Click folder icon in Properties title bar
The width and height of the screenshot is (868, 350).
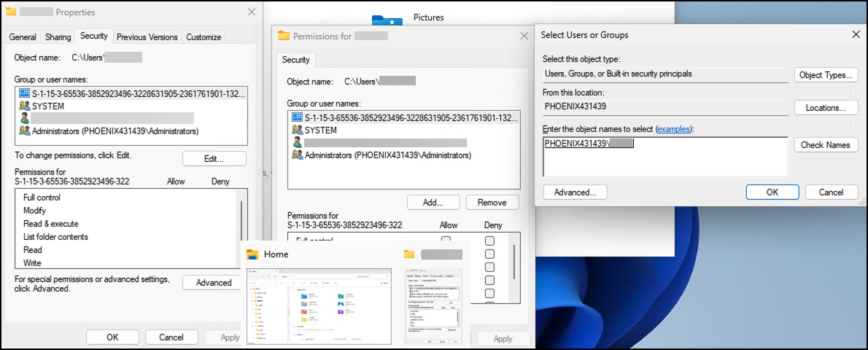pos(10,12)
